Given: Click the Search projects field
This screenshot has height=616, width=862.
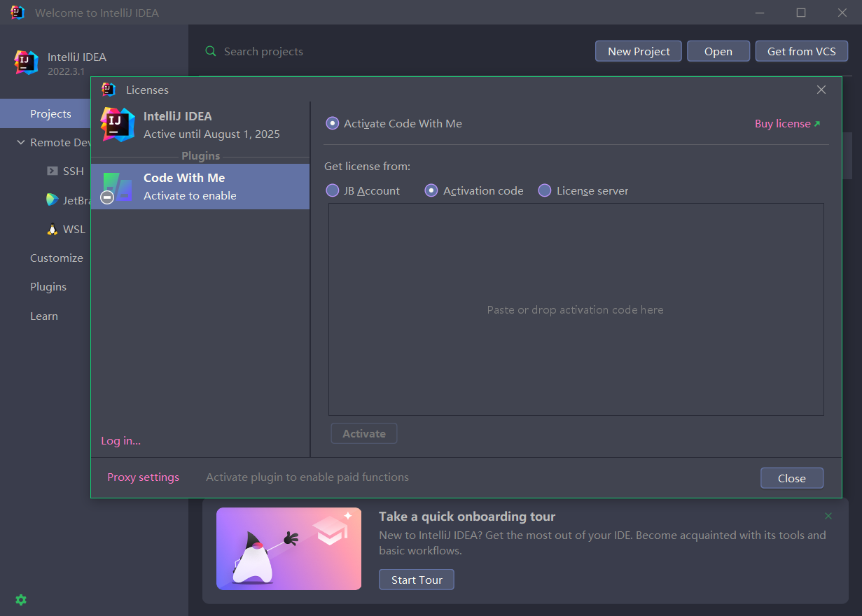Looking at the screenshot, I should point(263,51).
